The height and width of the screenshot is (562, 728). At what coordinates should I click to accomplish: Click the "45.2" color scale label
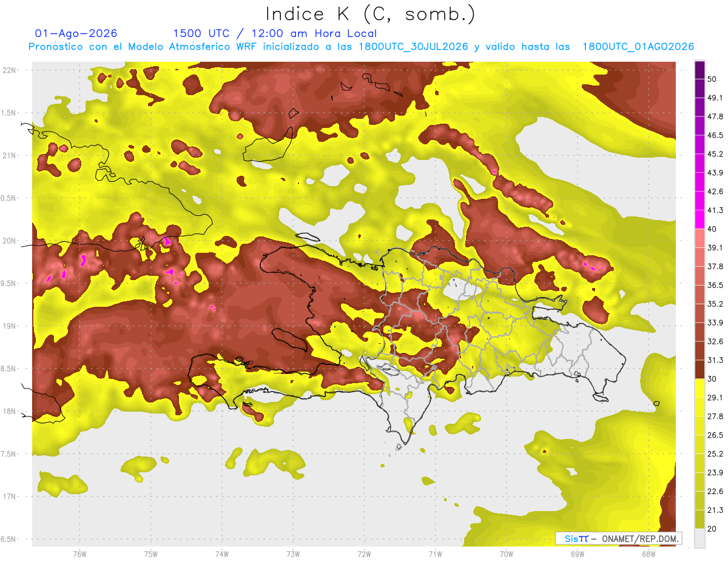click(x=715, y=154)
